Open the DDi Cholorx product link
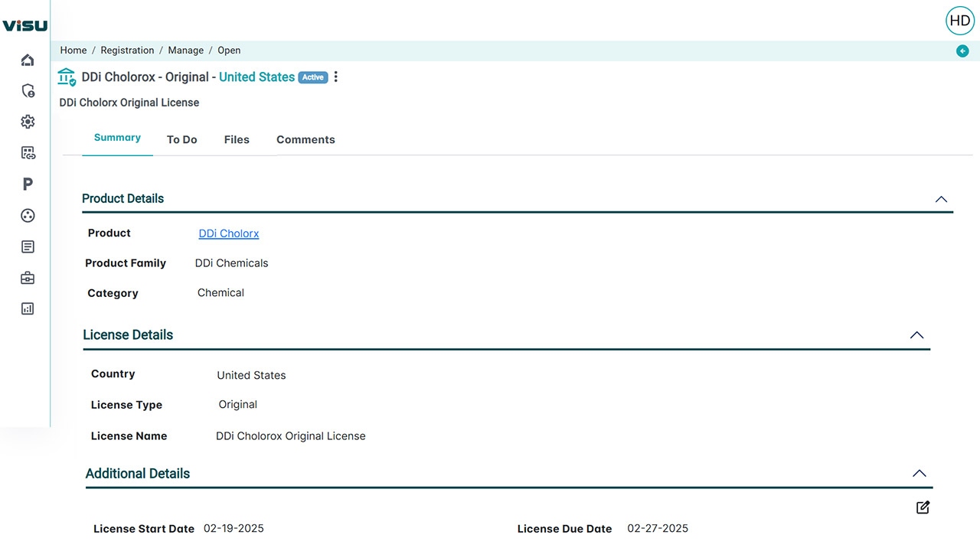 coord(229,234)
